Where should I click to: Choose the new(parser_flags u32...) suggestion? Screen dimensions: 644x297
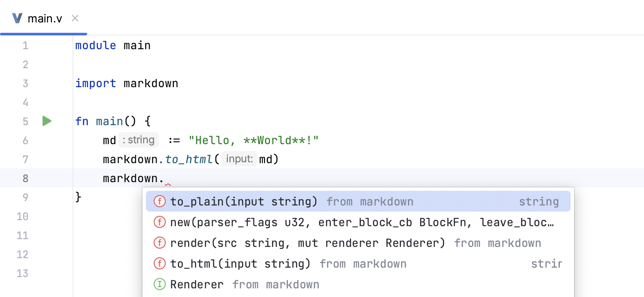362,222
